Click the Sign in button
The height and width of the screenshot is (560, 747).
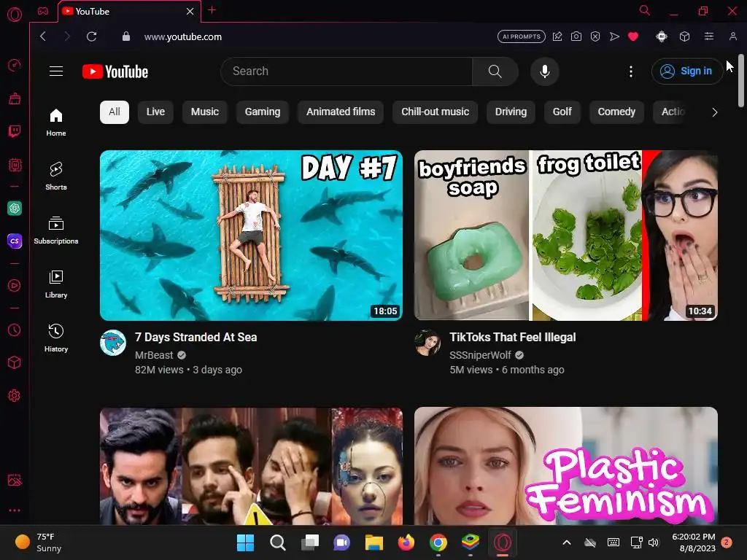(x=687, y=71)
